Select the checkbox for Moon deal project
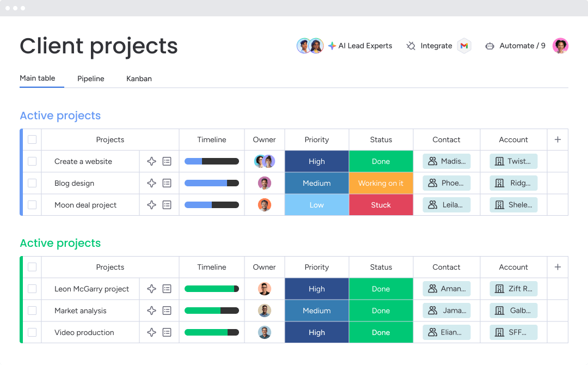The width and height of the screenshot is (588, 365). 32,205
